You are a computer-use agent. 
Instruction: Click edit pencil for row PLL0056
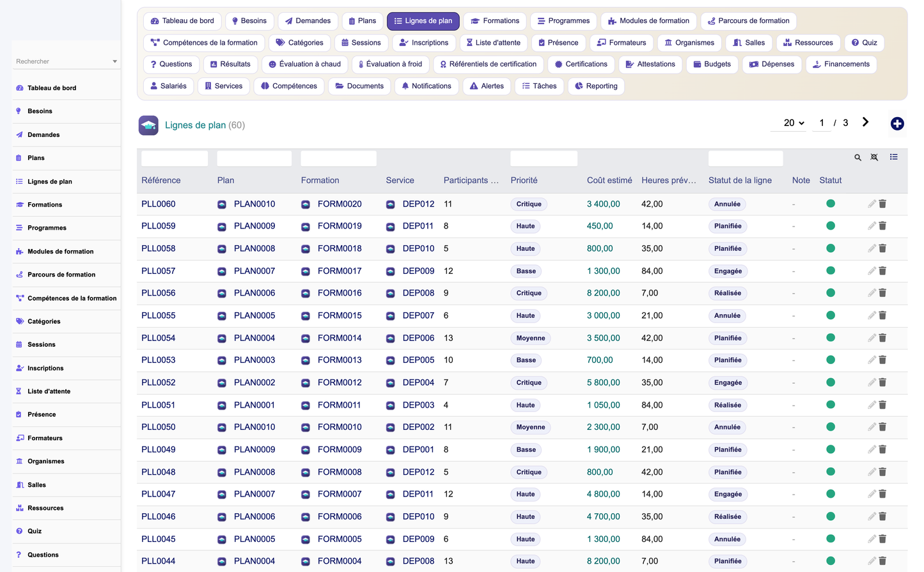pyautogui.click(x=872, y=293)
